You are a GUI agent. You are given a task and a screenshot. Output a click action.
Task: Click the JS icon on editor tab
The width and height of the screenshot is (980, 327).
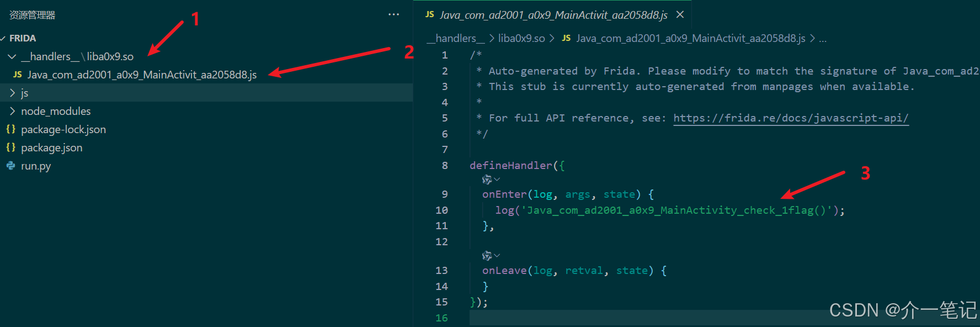click(x=430, y=15)
